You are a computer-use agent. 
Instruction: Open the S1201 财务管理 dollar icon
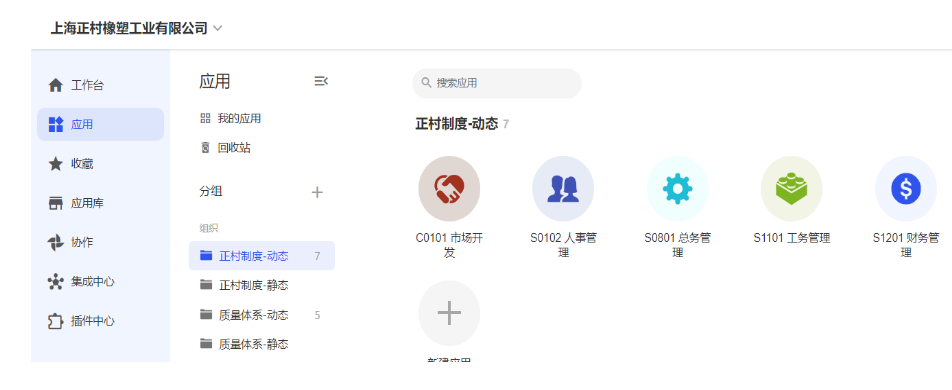[906, 187]
